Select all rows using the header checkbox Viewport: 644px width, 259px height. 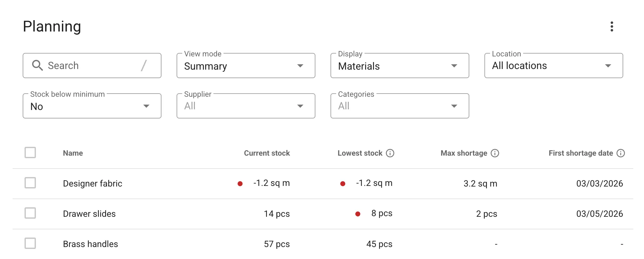click(30, 153)
